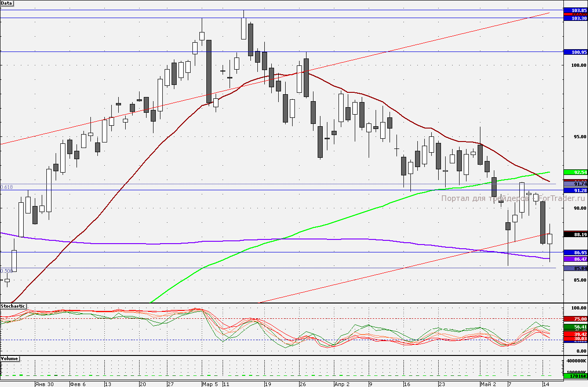Click the 27 date label on time axis
This screenshot has height=387, width=588.
coord(170,384)
